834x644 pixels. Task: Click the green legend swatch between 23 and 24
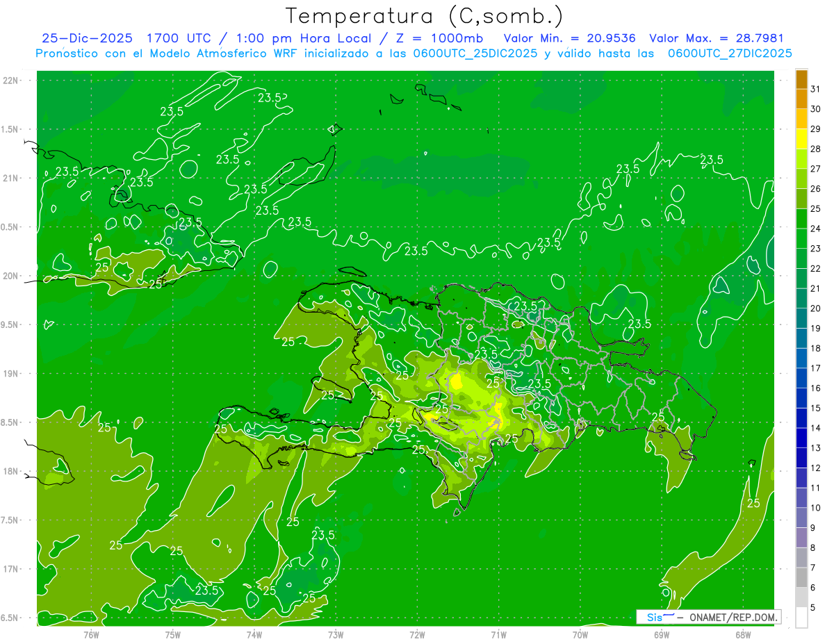point(801,238)
